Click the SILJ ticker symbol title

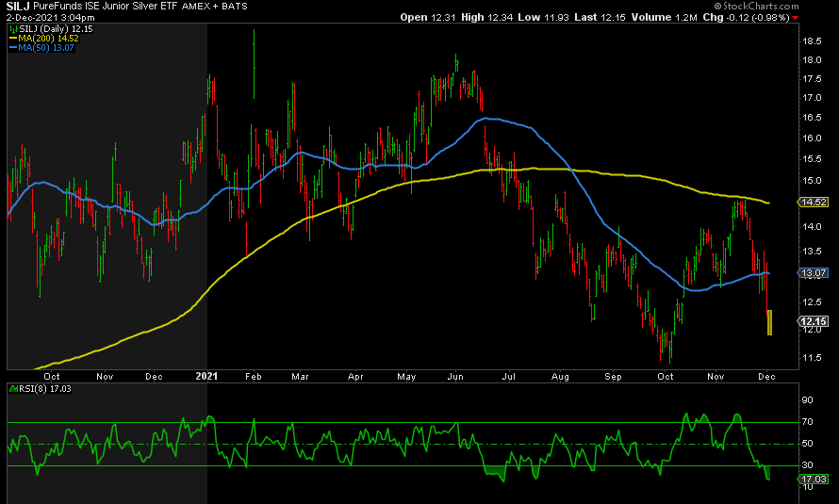click(18, 6)
